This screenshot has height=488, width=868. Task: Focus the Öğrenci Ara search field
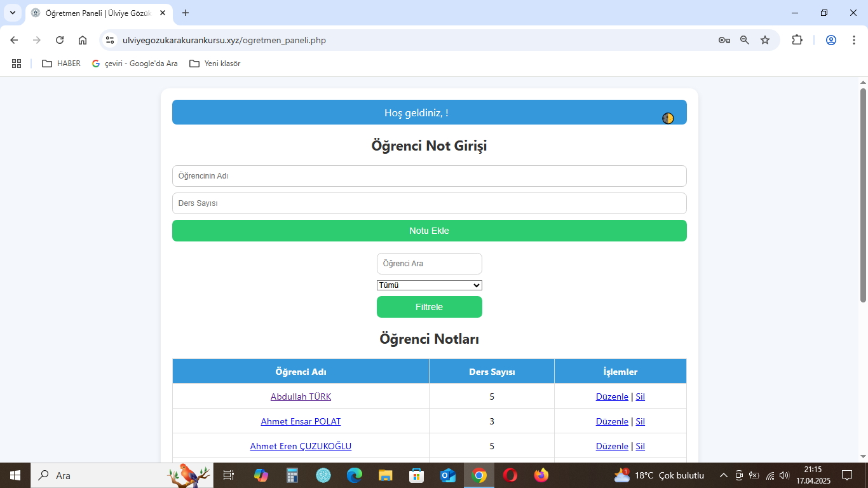430,264
